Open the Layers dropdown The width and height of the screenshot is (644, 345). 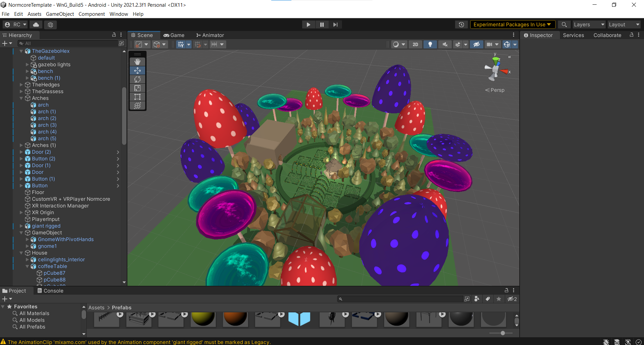[589, 25]
